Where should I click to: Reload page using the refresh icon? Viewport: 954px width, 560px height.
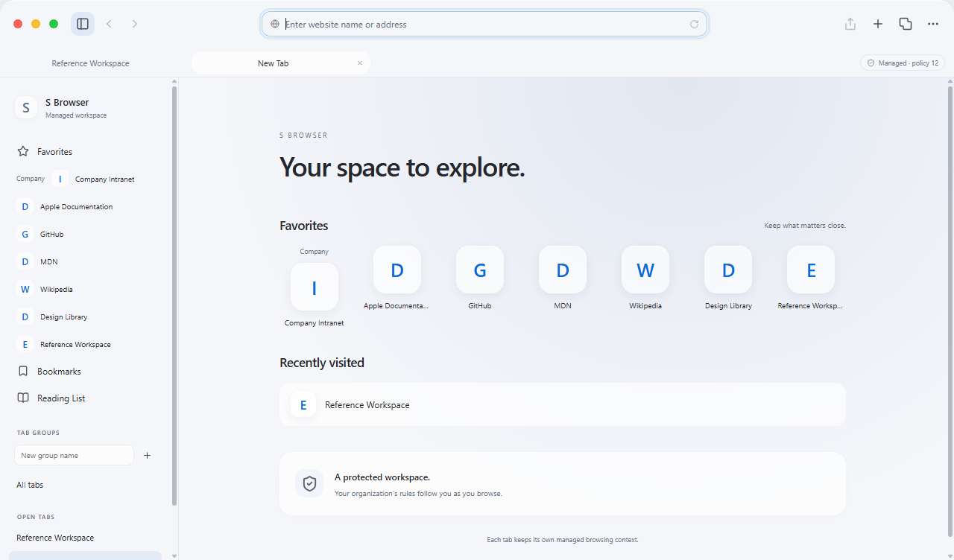point(694,24)
